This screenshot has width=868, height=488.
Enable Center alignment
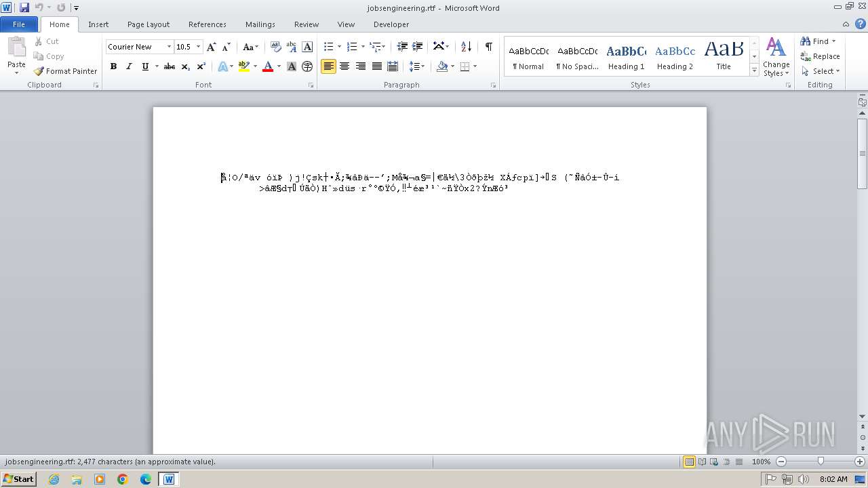344,66
